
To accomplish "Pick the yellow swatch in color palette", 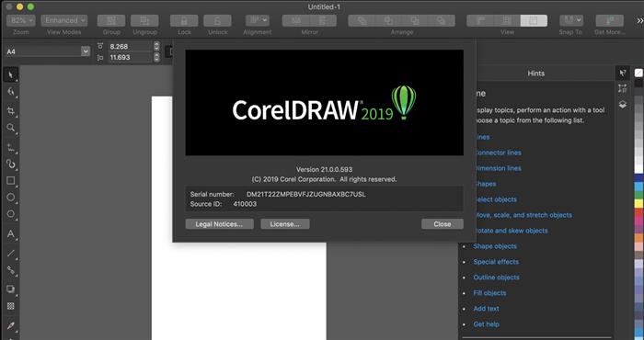I will [x=638, y=203].
